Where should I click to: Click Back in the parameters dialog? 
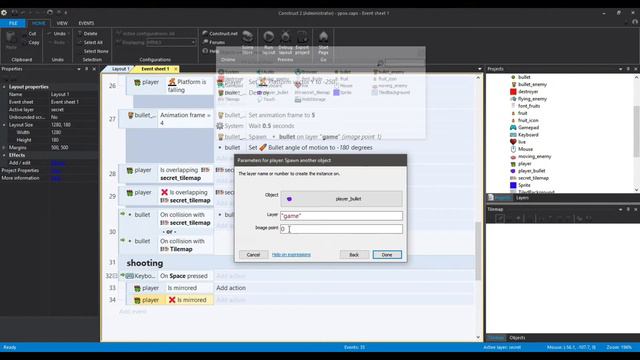tap(354, 255)
